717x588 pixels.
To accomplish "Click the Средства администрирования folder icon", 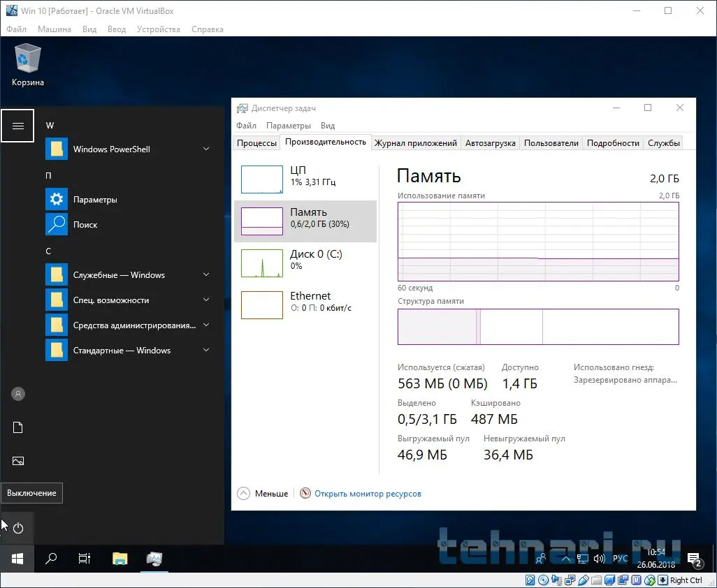I will [57, 325].
